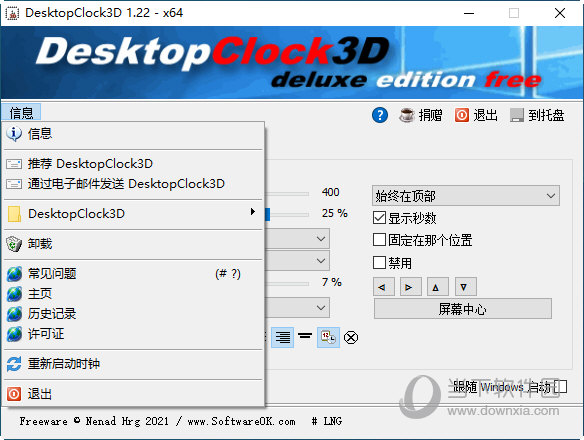Click the slider track next to 400

[287, 194]
